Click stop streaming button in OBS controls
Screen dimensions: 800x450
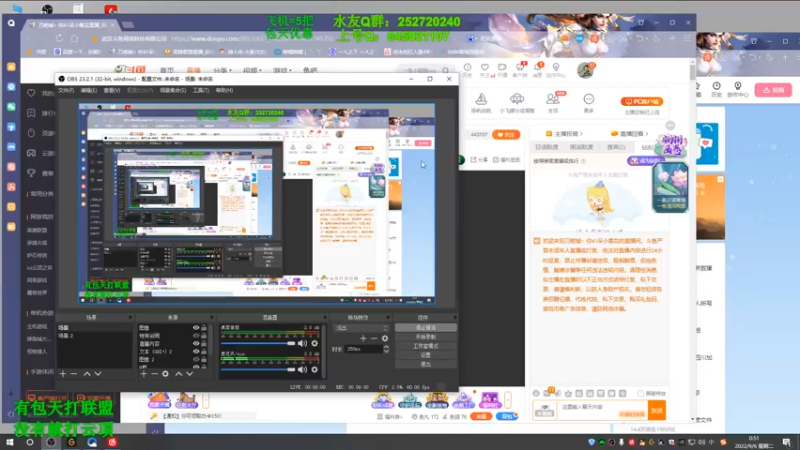point(426,328)
